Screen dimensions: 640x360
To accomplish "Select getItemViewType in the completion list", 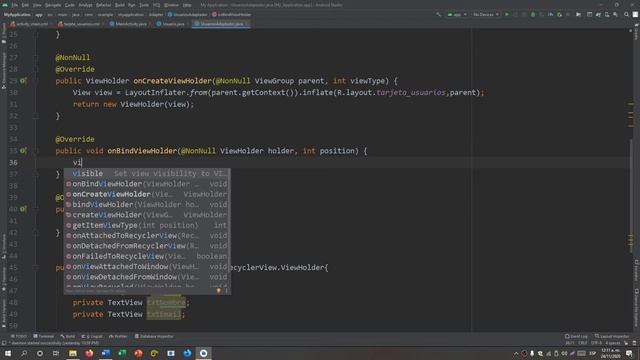I will click(147, 225).
